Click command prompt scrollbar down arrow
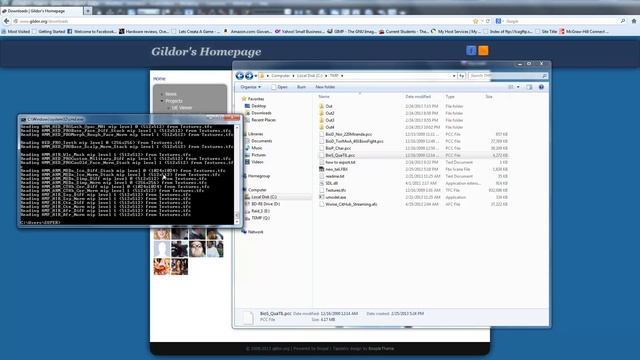640x360 pixels. tap(237, 222)
